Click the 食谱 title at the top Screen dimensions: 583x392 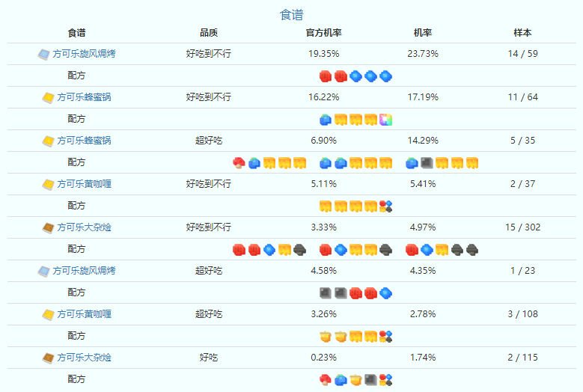tap(292, 15)
